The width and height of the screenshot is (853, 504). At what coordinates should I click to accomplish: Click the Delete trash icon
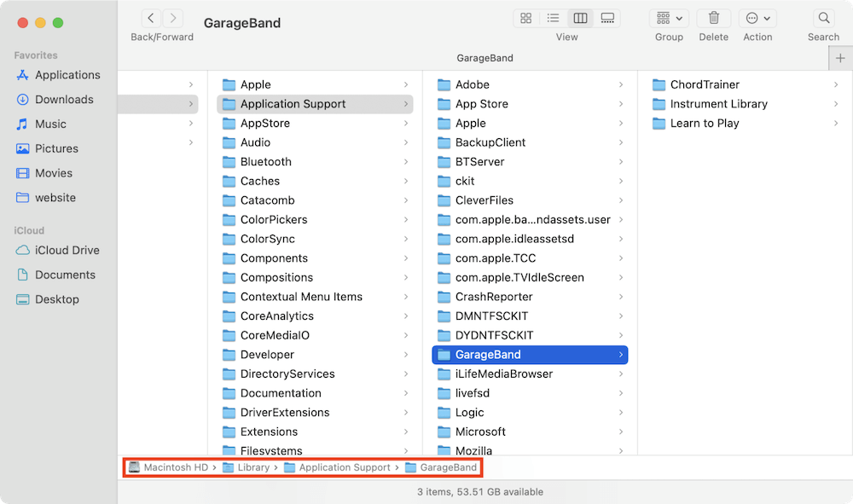[x=714, y=18]
